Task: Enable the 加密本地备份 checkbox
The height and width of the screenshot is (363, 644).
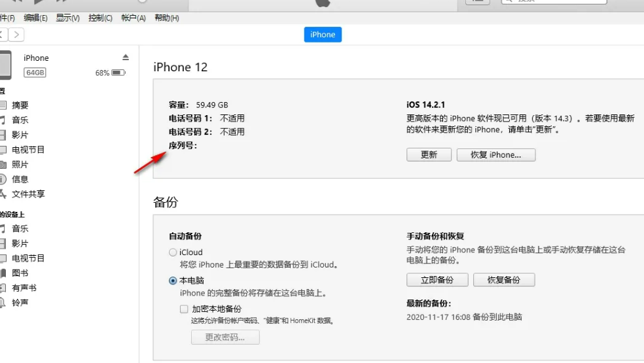Action: tap(184, 309)
